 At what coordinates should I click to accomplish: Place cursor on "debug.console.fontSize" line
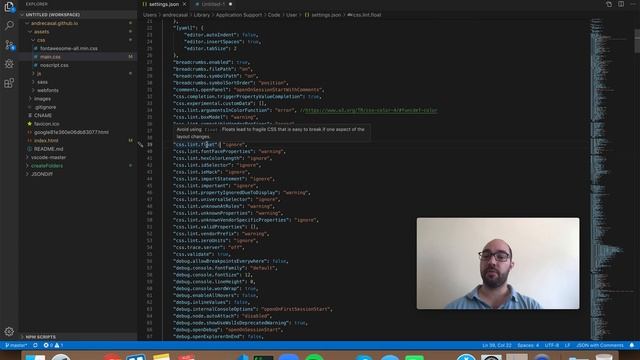pos(213,275)
